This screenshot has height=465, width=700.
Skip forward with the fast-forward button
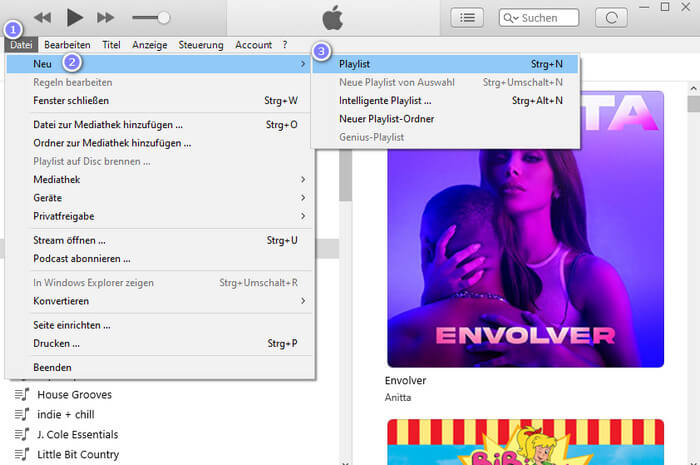click(x=105, y=17)
